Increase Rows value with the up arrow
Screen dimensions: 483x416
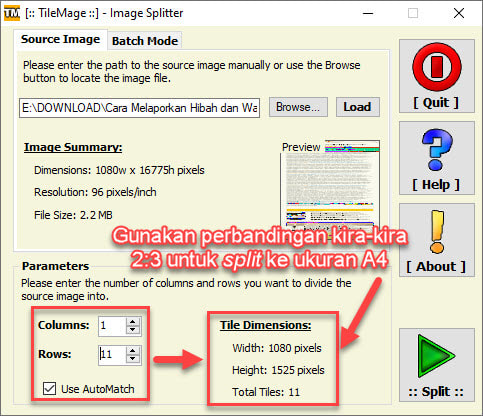pos(133,351)
